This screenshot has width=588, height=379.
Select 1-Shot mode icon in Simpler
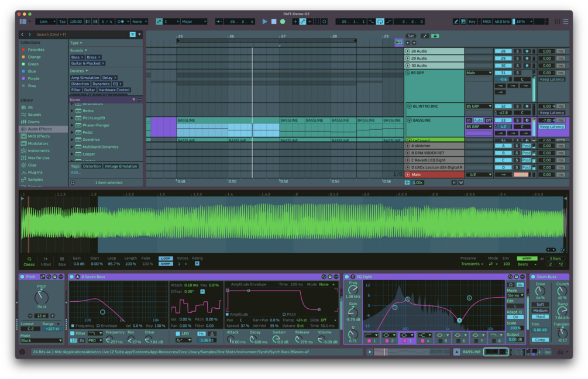tap(46, 259)
